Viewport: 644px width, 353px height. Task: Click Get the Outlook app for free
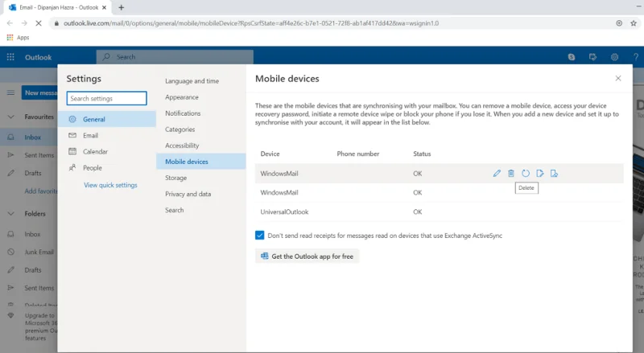307,257
